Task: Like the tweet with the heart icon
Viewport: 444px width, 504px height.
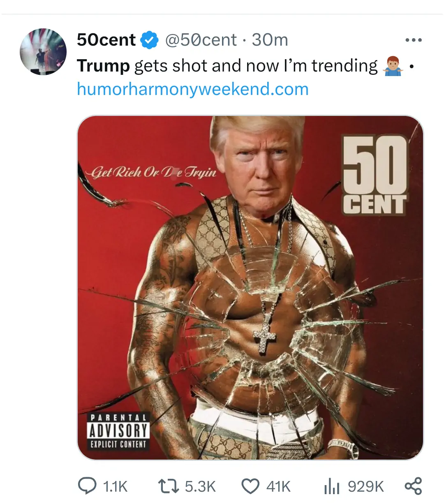Action: [250, 486]
